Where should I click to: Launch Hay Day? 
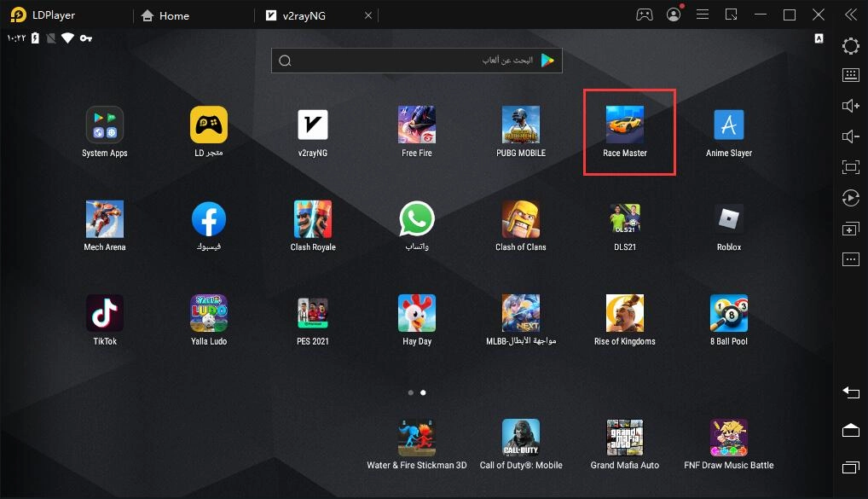(417, 313)
